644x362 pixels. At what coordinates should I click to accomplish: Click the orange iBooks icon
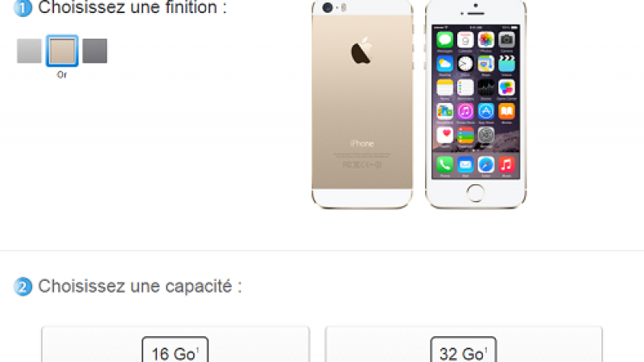point(506,111)
